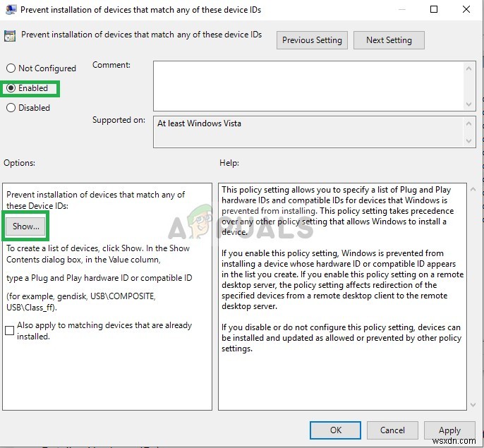The image size is (484, 448).
Task: Click the 'Comment:' label
Action: [111, 65]
